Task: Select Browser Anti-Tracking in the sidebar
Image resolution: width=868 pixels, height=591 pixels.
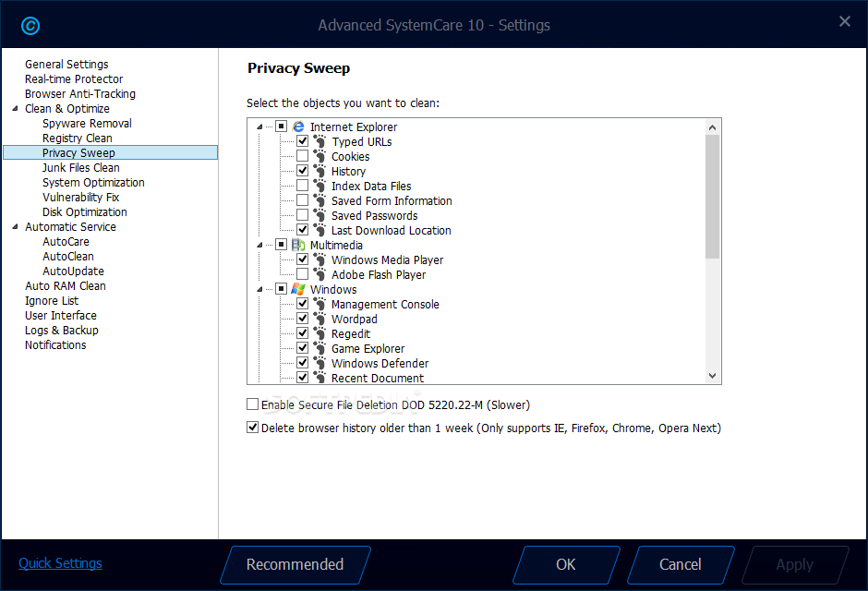Action: [x=80, y=94]
